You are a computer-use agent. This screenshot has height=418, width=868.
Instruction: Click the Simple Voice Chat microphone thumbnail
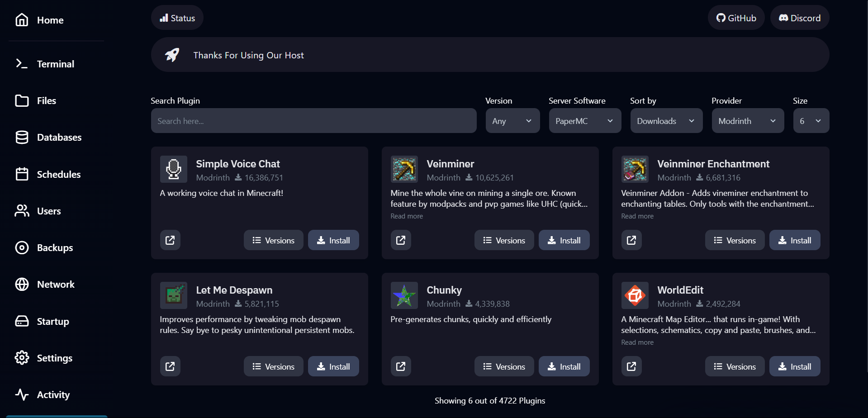174,169
